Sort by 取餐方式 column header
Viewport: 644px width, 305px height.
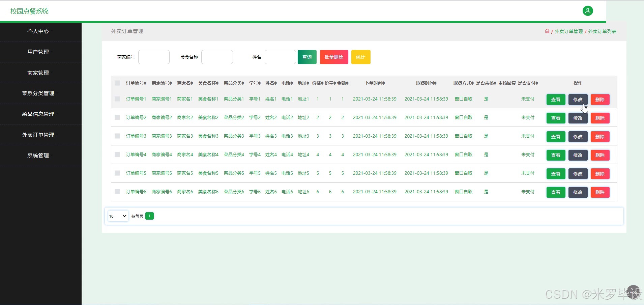click(x=464, y=83)
